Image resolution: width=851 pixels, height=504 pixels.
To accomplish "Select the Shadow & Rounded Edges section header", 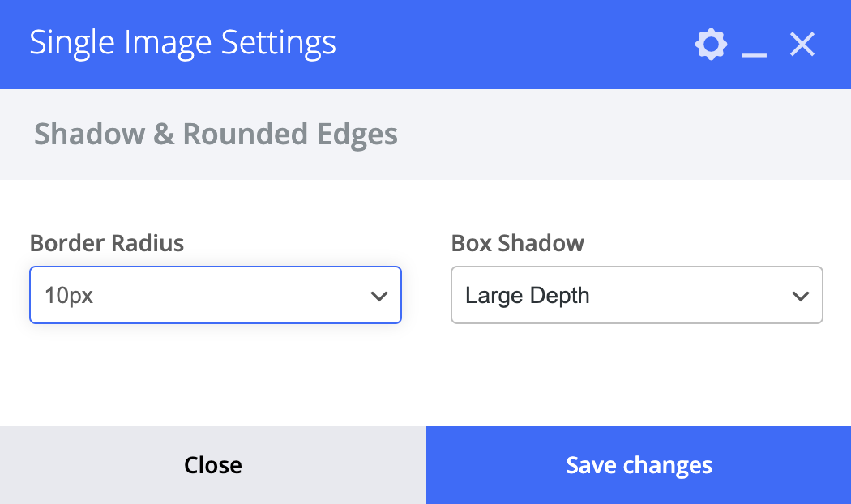I will pyautogui.click(x=216, y=134).
